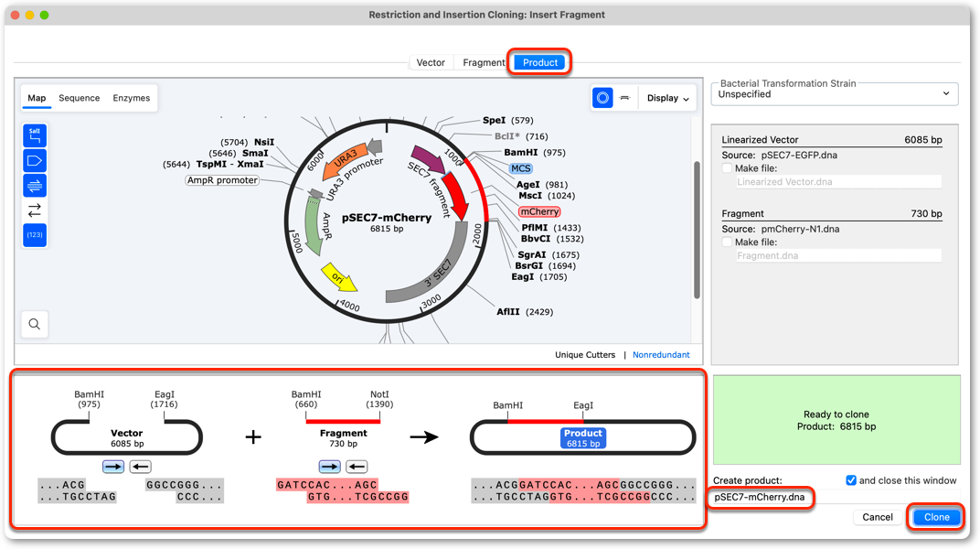Toggle the show features side toolbar icon
Image resolution: width=980 pixels, height=549 pixels.
click(x=35, y=161)
